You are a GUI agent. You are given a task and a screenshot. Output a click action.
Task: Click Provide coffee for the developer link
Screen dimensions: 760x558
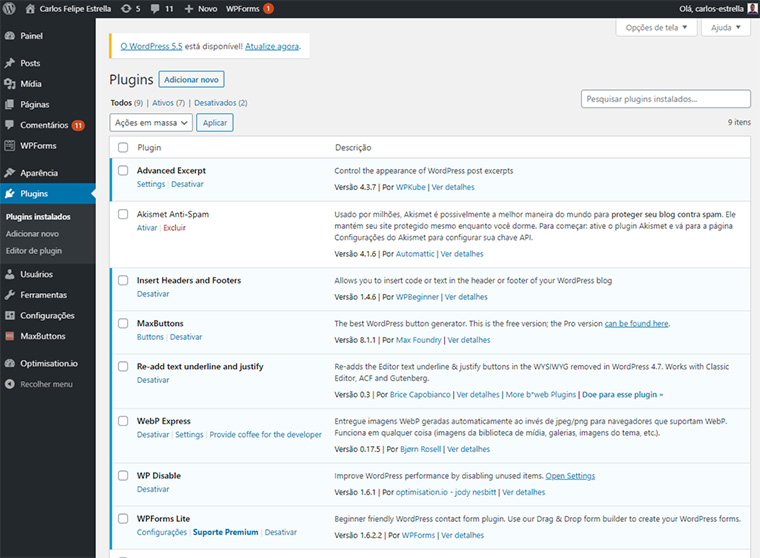point(265,435)
